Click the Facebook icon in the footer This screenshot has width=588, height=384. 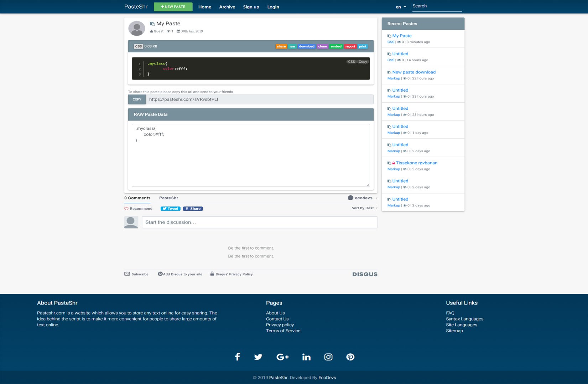coord(237,357)
